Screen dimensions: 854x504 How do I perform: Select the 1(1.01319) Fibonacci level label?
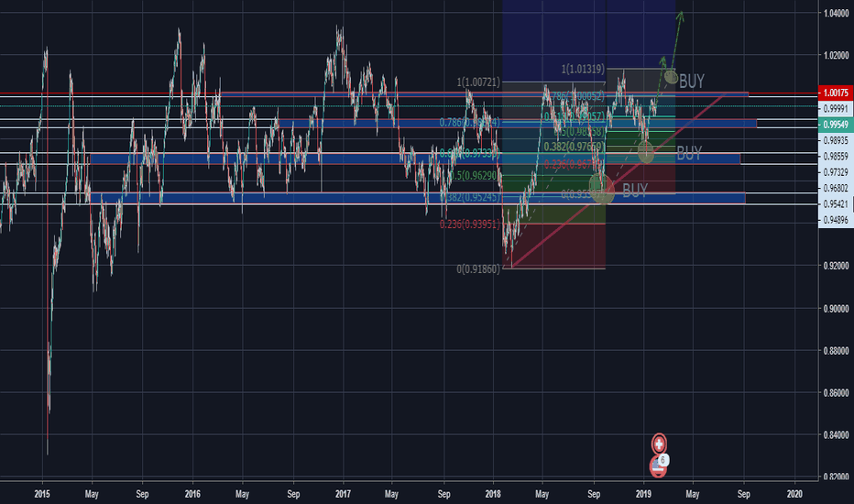pos(583,70)
